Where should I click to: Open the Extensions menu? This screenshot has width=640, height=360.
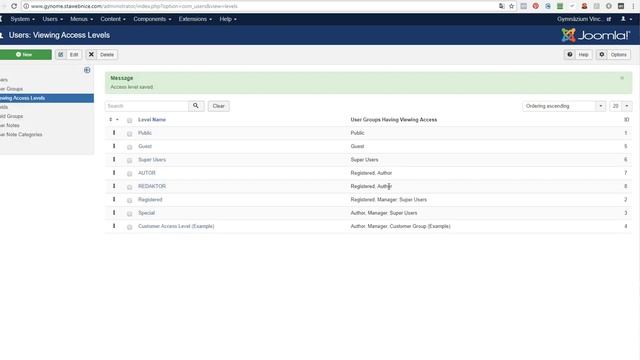pos(195,19)
